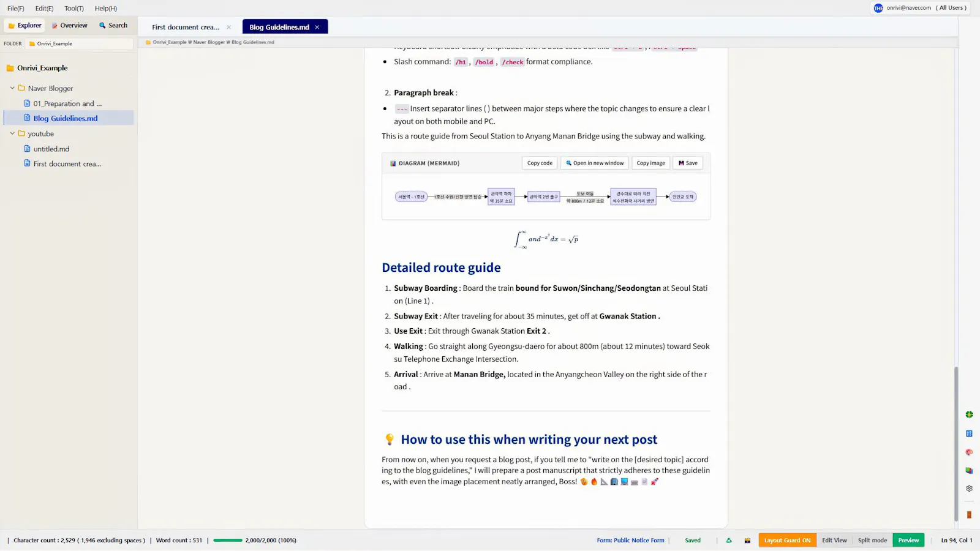Open the Tool(T) menu
Screen dimensions: 980x551
coord(74,9)
